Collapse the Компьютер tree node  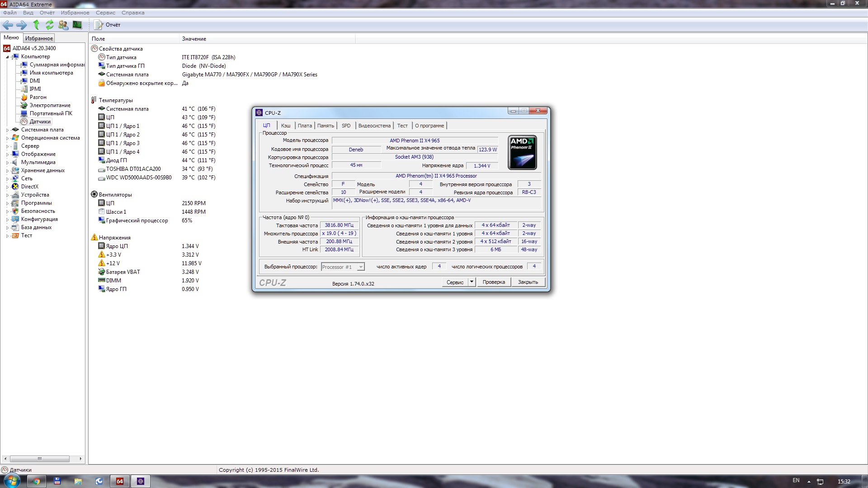[x=7, y=57]
